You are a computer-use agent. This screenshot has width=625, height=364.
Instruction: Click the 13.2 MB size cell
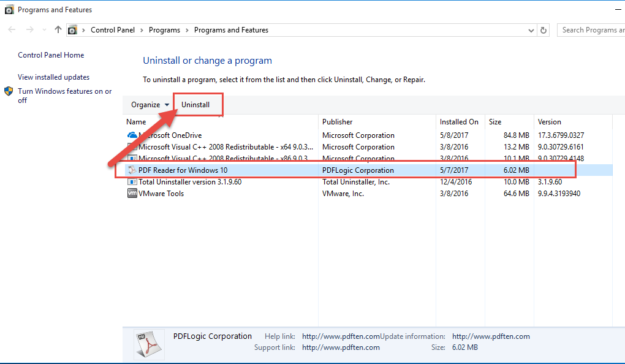(516, 146)
